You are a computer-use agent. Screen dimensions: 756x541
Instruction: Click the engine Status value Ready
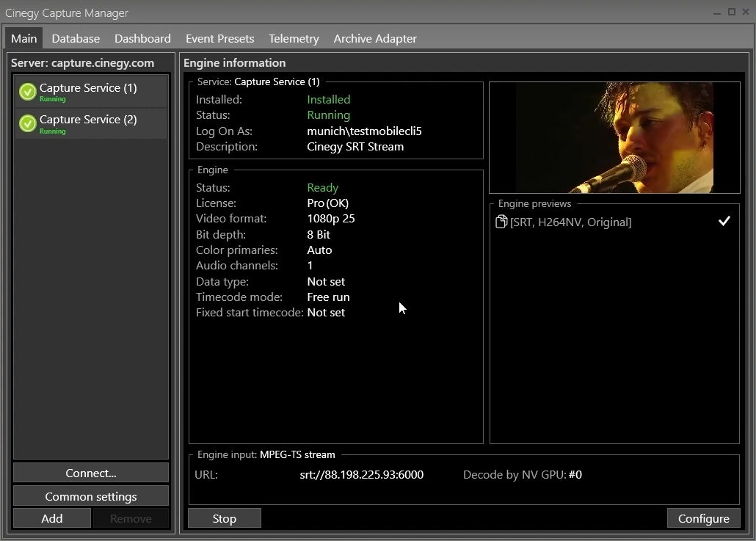coord(322,188)
